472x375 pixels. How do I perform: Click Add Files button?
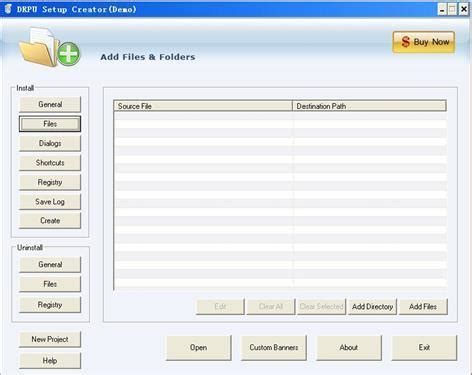[x=423, y=307]
